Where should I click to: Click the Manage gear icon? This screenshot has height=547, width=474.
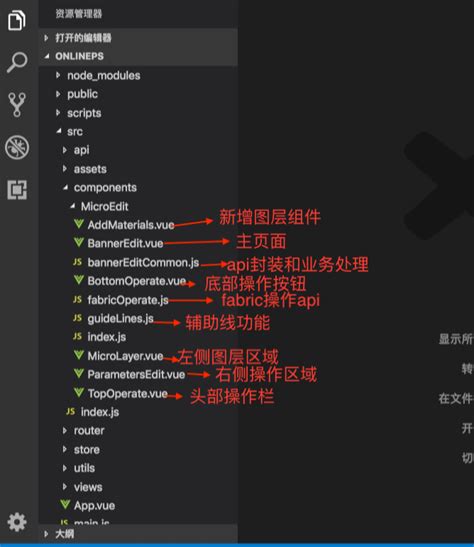pyautogui.click(x=17, y=522)
